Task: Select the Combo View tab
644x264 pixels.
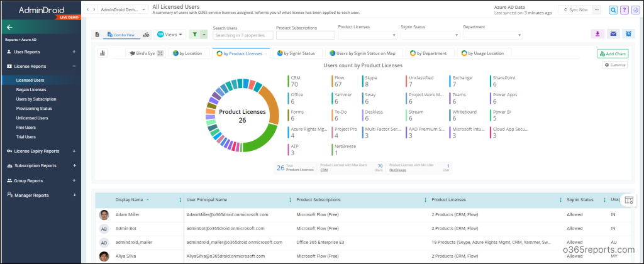Action: pyautogui.click(x=121, y=35)
